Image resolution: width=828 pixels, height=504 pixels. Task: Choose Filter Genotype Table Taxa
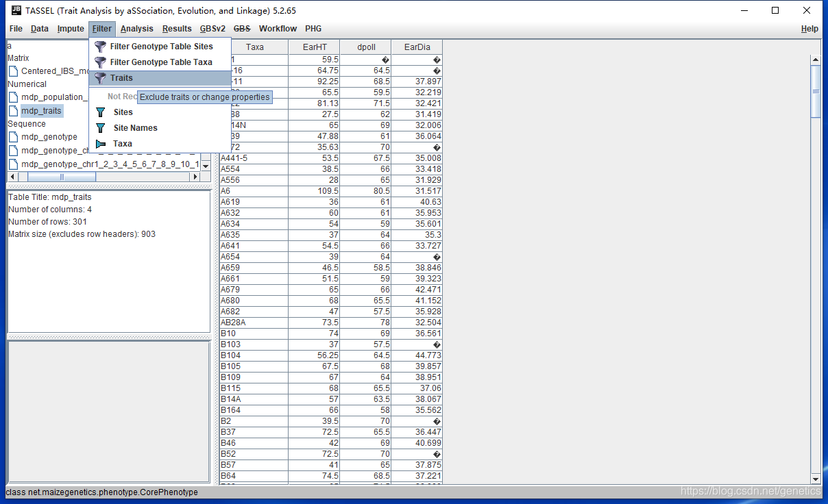(160, 62)
